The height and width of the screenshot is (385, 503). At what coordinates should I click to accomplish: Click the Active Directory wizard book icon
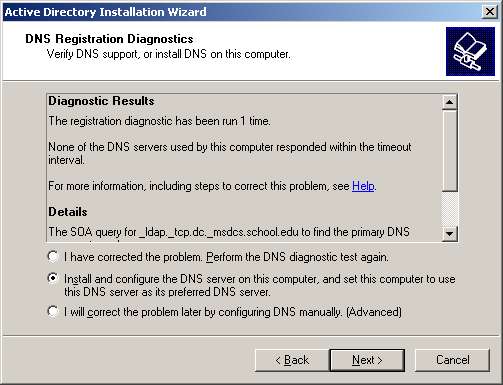(x=470, y=51)
